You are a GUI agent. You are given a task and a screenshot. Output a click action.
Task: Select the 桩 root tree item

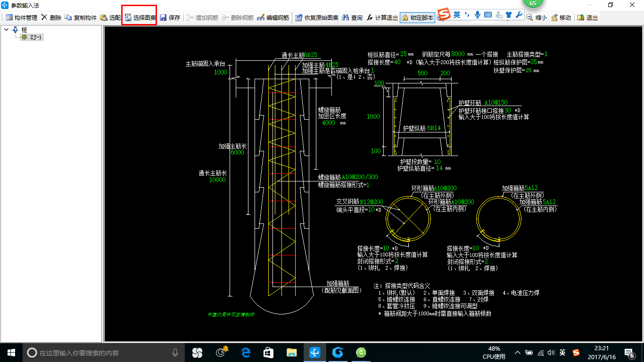coord(24,30)
